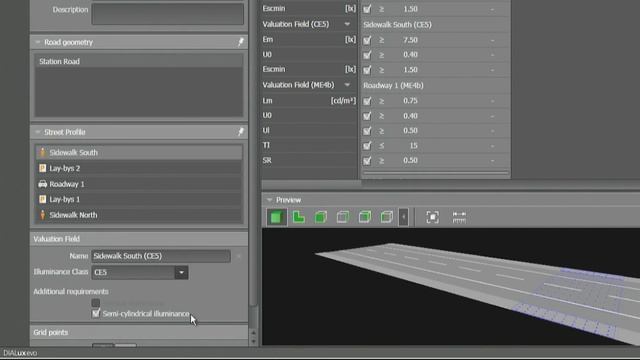Viewport: 640px width, 360px height.
Task: Click the pin icon on Street Profile header
Action: tap(240, 132)
